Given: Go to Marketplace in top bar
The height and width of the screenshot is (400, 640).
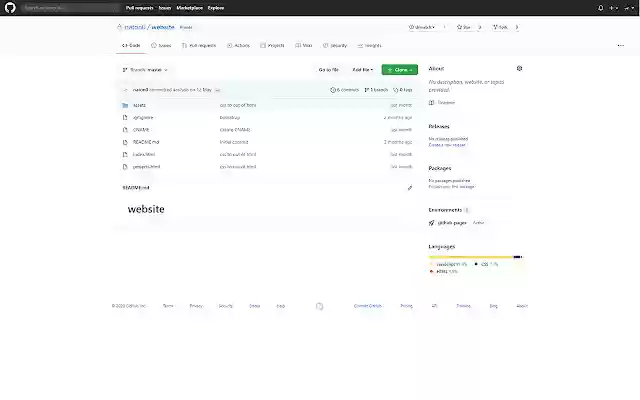Looking at the screenshot, I should (189, 8).
